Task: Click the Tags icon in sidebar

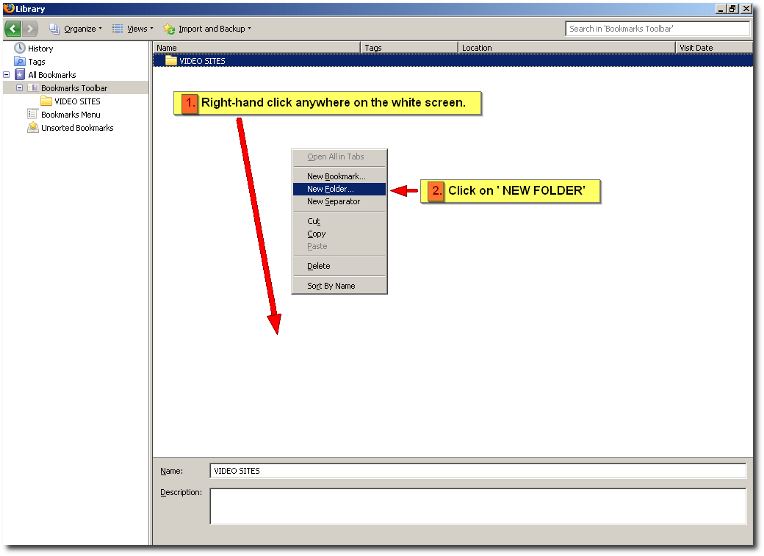Action: [x=20, y=61]
